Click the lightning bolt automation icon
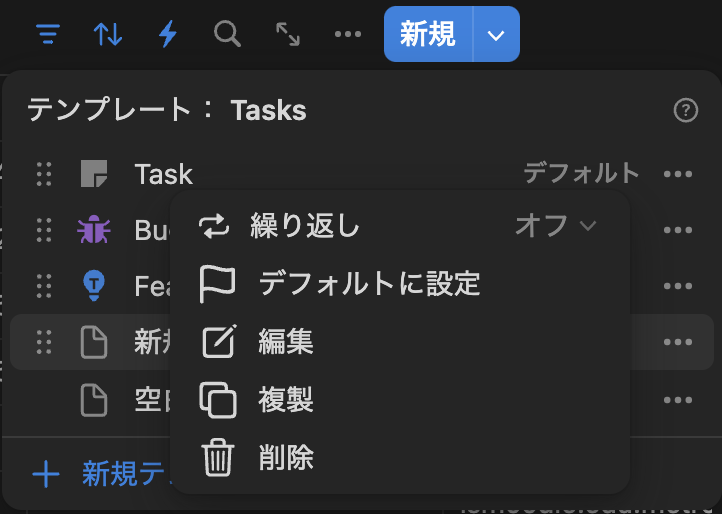The height and width of the screenshot is (514, 722). [x=168, y=35]
